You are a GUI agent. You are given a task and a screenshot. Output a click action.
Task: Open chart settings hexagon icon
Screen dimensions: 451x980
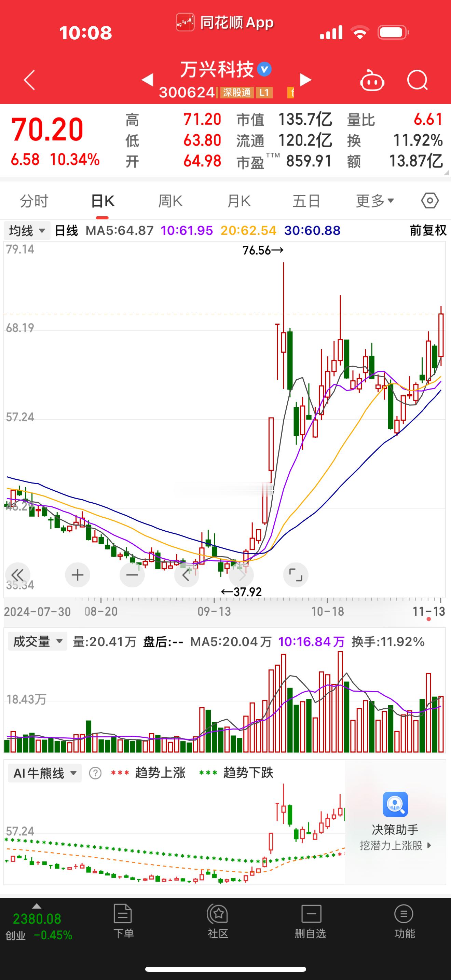point(430,201)
